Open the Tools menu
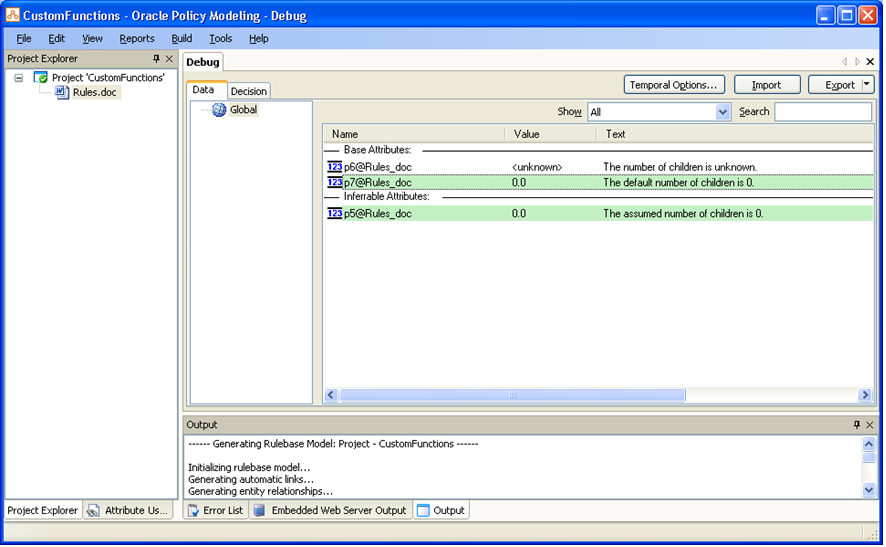 point(220,38)
